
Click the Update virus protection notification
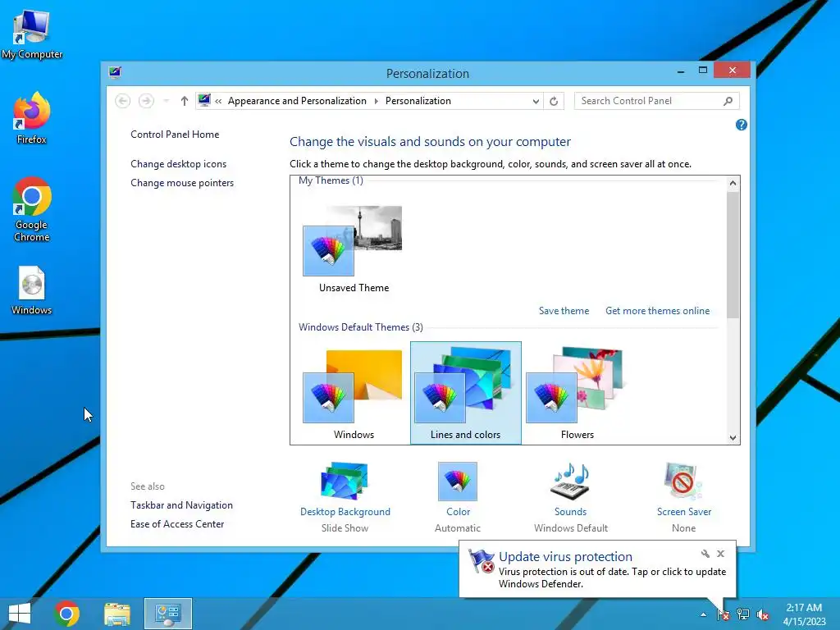point(597,569)
